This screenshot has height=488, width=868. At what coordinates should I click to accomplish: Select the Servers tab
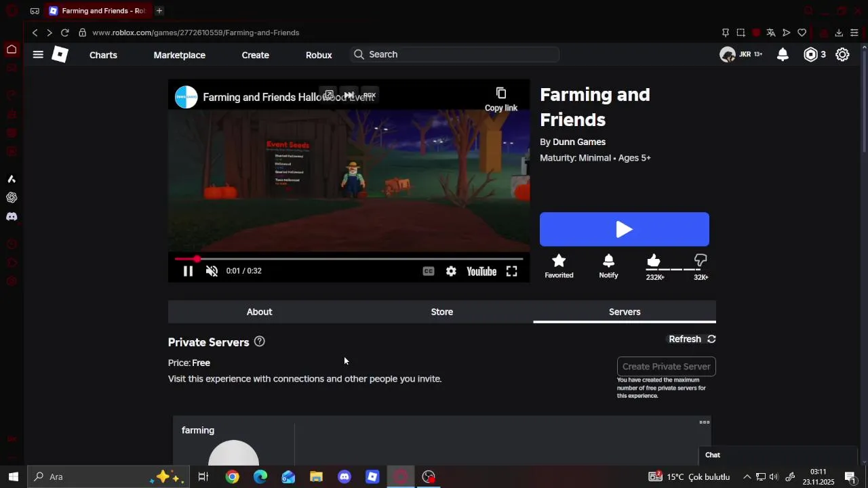point(625,312)
